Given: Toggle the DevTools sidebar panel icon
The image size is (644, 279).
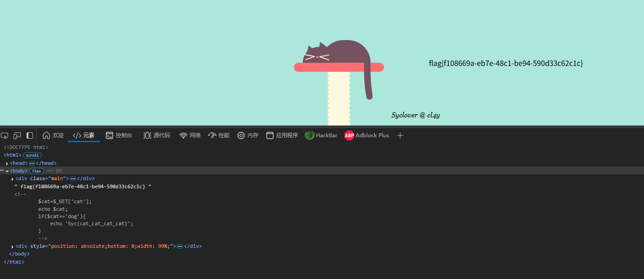Looking at the screenshot, I should (30, 135).
